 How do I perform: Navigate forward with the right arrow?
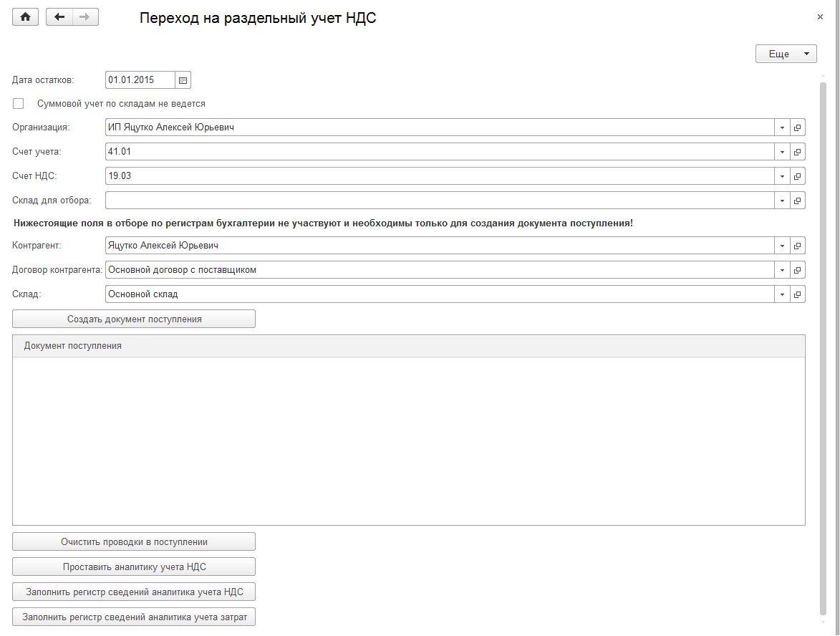point(86,17)
